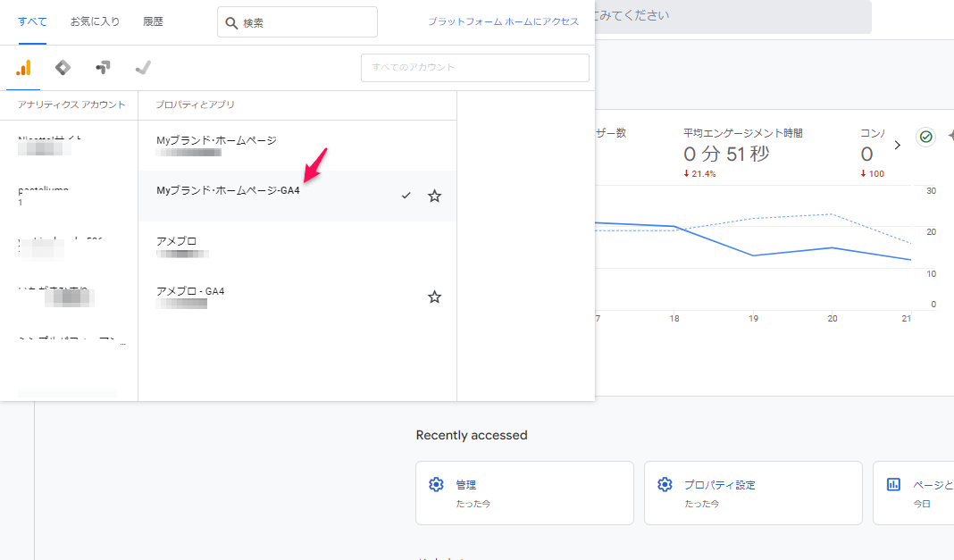This screenshot has height=560, width=954.
Task: Click the magnifier icon in the search box
Action: tap(232, 22)
